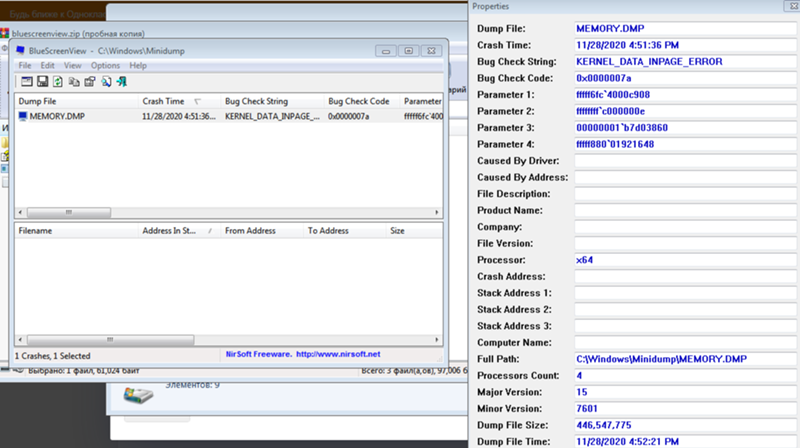Click the bluescreenview.zip archive window icon
Viewport: 800px width, 448px height.
click(5, 33)
